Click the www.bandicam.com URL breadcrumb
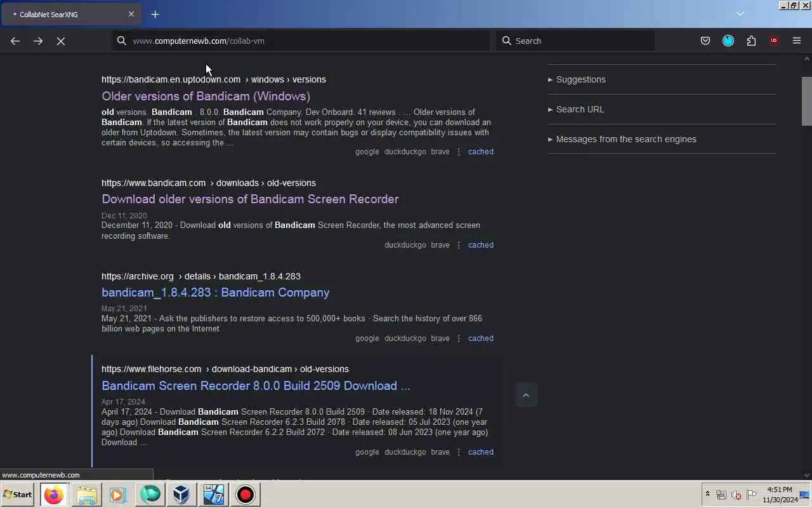This screenshot has width=812, height=508. click(x=208, y=183)
